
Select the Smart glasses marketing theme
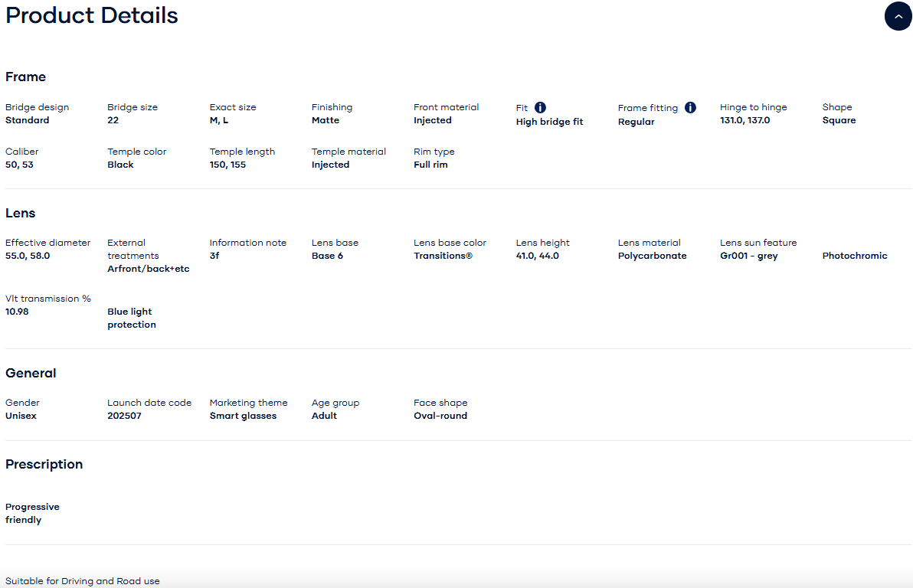pyautogui.click(x=243, y=416)
